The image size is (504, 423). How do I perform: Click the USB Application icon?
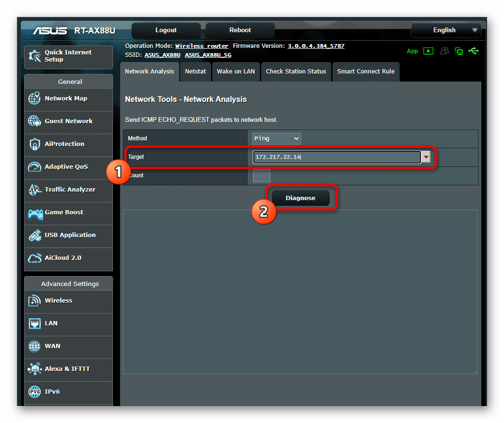pos(34,236)
